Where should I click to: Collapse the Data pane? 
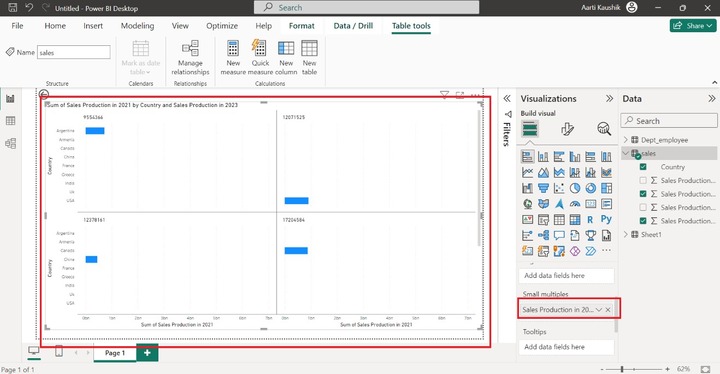pyautogui.click(x=712, y=98)
